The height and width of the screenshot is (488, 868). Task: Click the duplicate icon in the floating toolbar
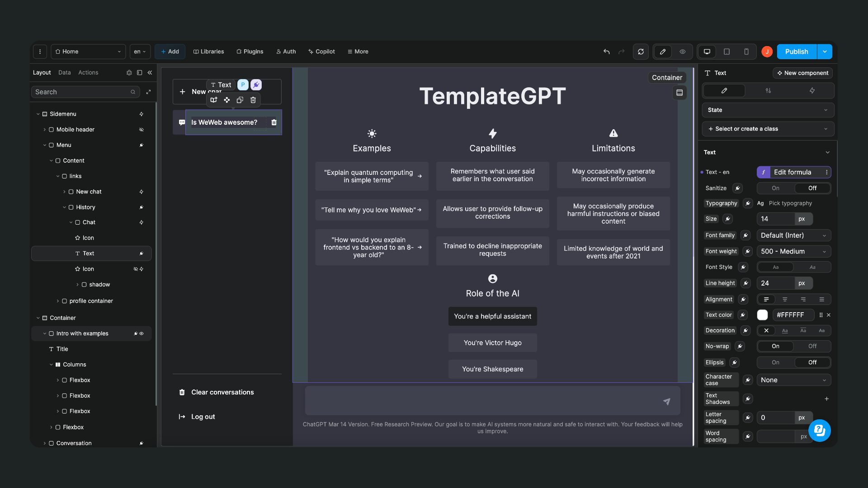[x=240, y=100]
